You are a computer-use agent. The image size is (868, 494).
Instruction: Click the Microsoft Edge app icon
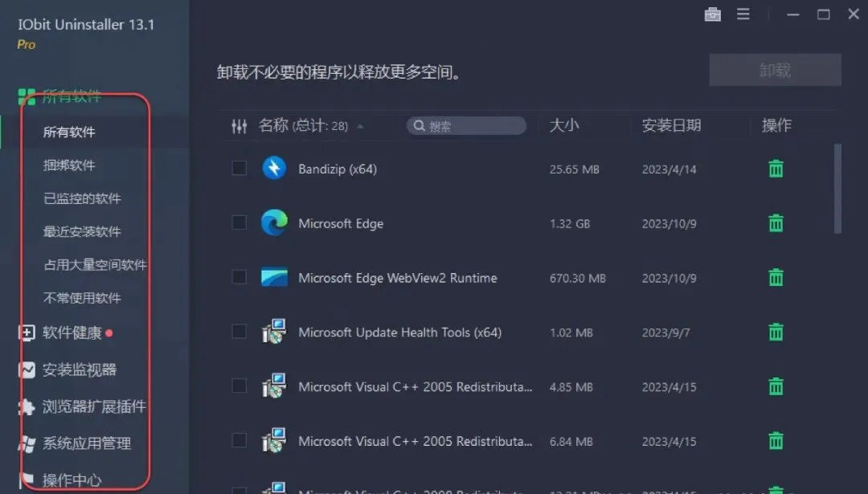click(274, 223)
